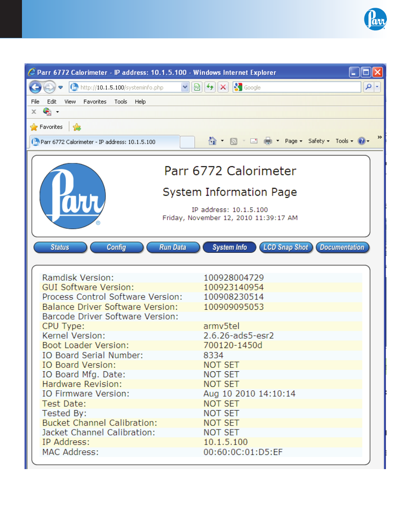Open the Favorites menu in menu bar
411x532 pixels.
pyautogui.click(x=95, y=102)
